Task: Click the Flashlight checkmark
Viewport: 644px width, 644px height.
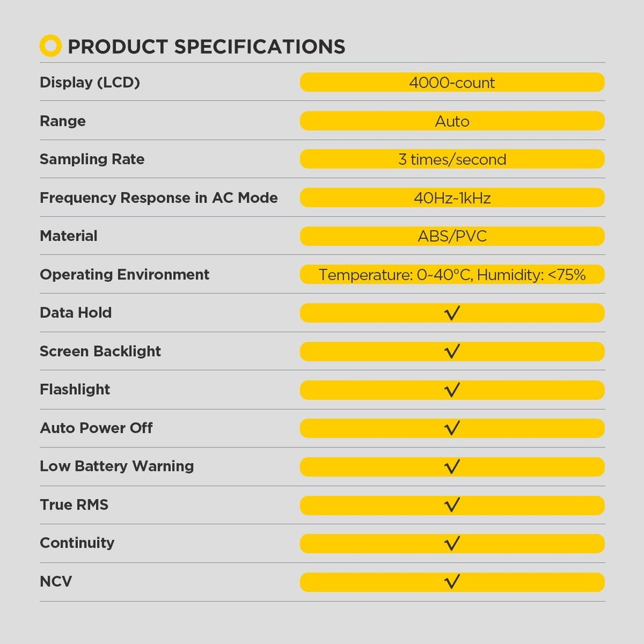Action: (452, 390)
